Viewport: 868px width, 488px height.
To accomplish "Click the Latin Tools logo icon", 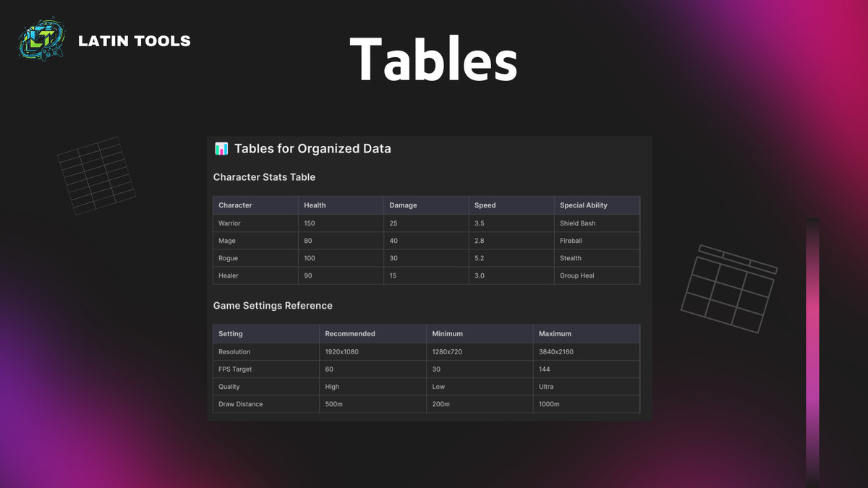I will (42, 40).
